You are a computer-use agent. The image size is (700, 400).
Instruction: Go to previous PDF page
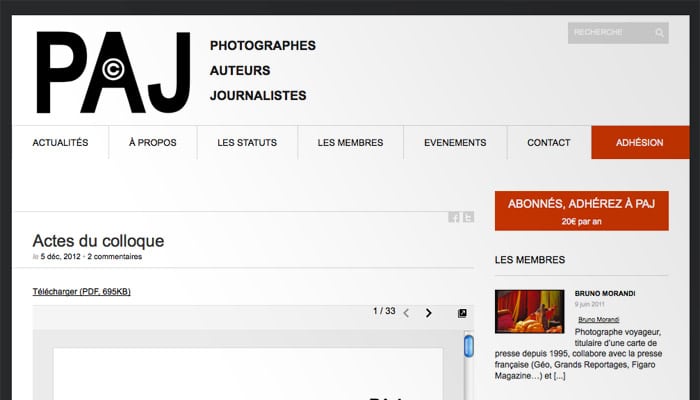click(x=406, y=313)
